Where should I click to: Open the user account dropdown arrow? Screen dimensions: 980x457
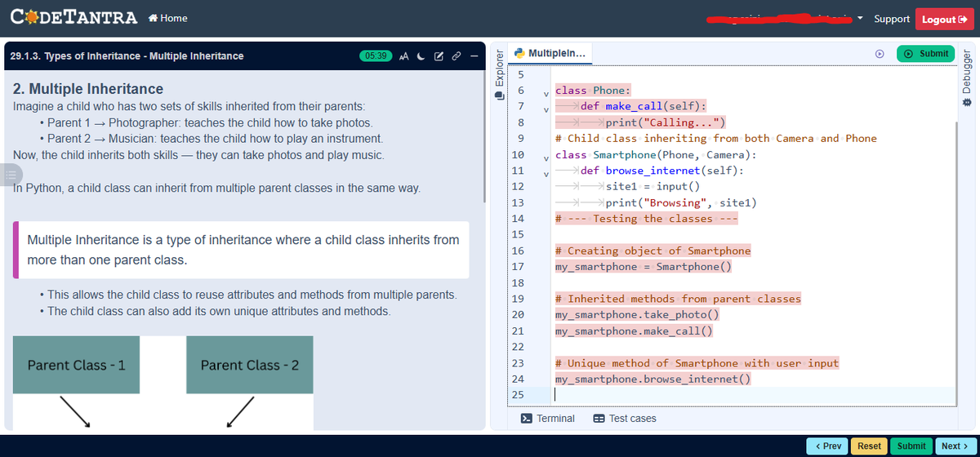point(861,18)
